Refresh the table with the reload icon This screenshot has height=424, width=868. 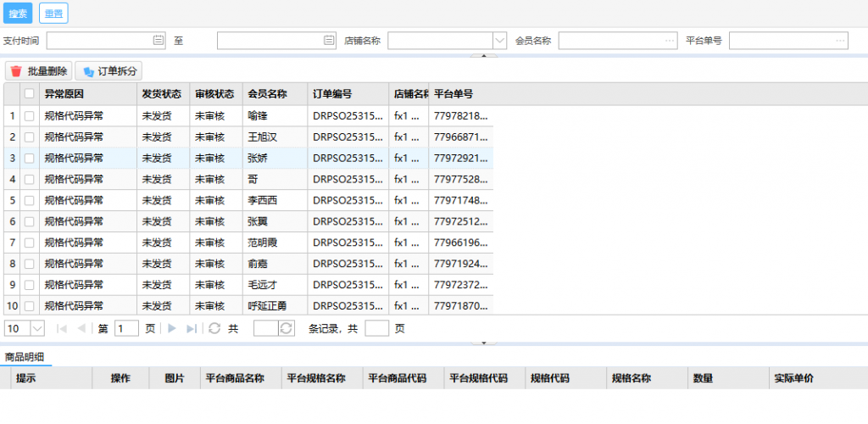(214, 328)
